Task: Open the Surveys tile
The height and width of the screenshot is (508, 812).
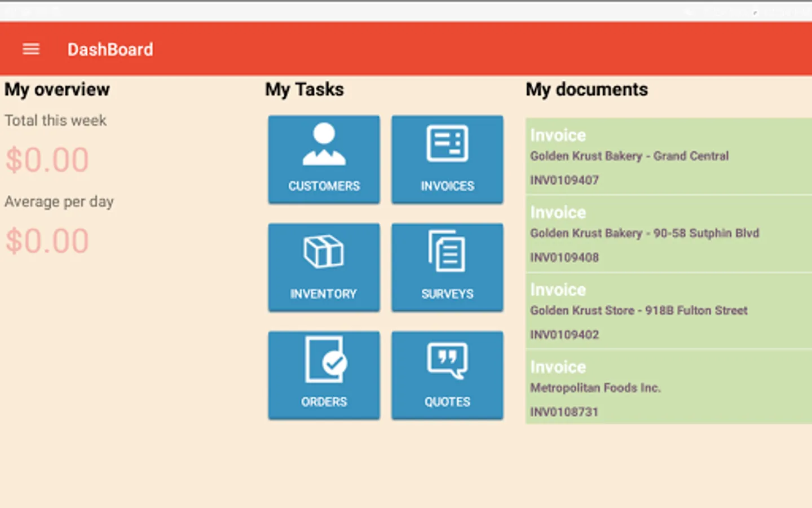Action: 447,267
